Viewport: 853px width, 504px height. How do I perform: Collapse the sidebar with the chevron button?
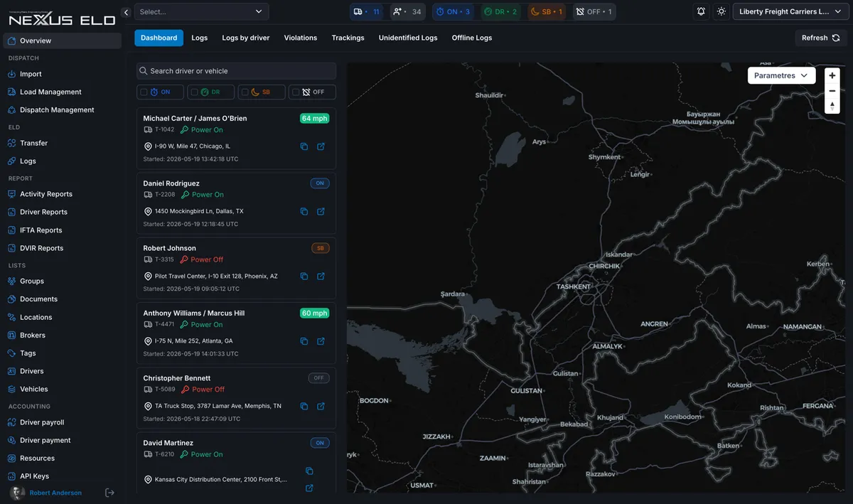point(126,12)
